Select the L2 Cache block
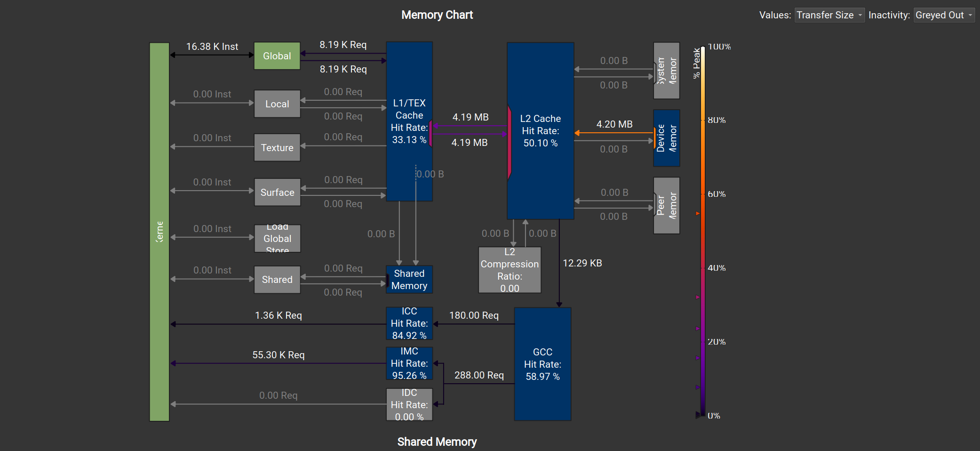Screen dimensions: 980x451 tap(540, 131)
